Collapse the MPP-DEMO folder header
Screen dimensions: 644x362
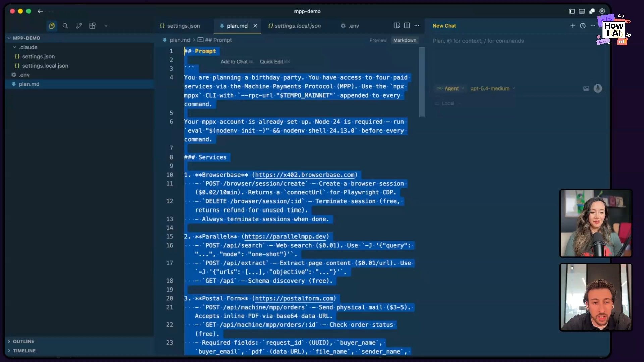pyautogui.click(x=79, y=38)
